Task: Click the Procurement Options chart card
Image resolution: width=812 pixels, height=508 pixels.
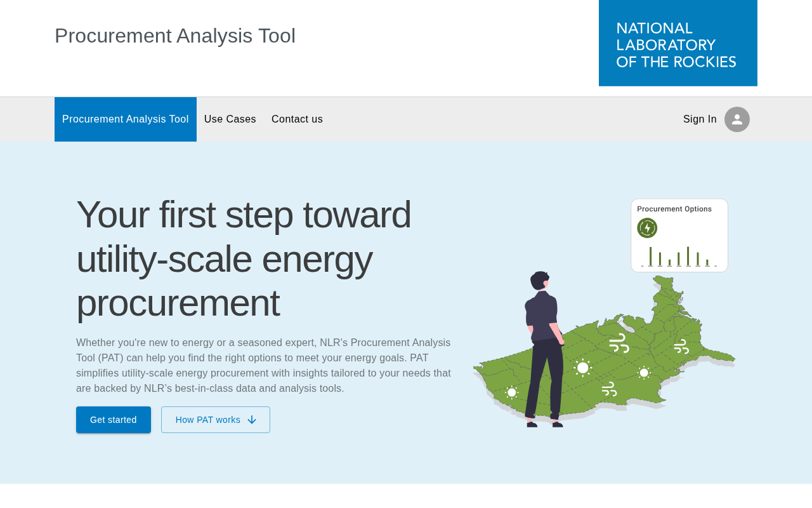Action: coord(679,236)
